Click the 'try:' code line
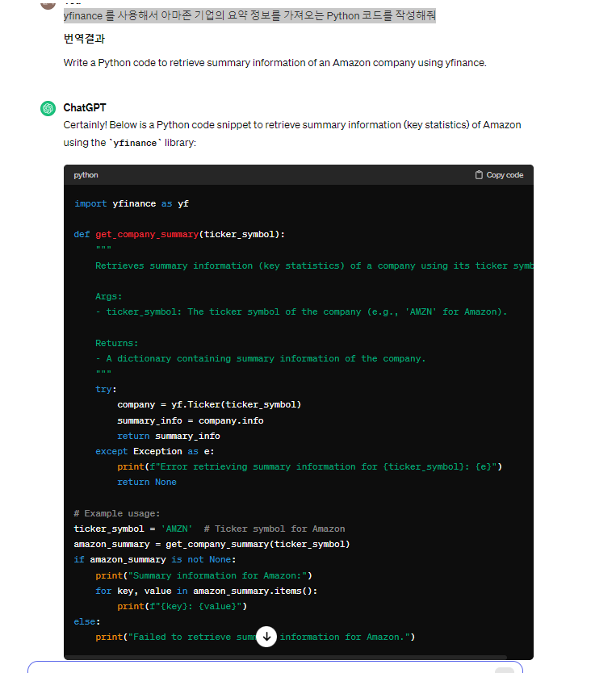Viewport: 616px width, 673px height. pos(106,389)
